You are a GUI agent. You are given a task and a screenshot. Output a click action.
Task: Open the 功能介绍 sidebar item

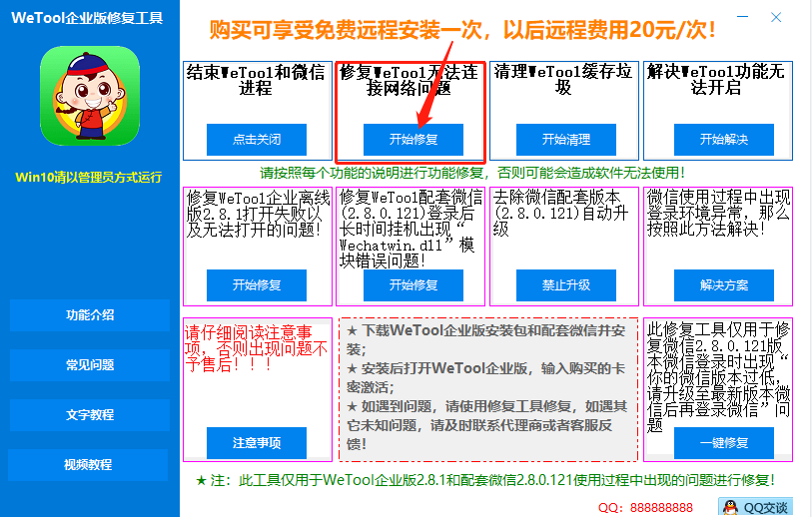click(x=90, y=315)
